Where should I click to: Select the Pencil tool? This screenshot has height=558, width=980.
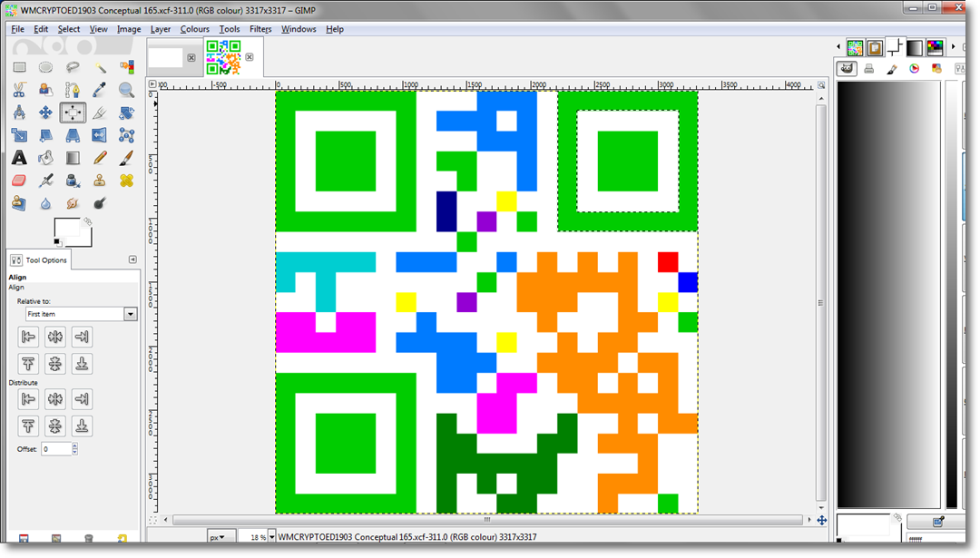click(100, 158)
